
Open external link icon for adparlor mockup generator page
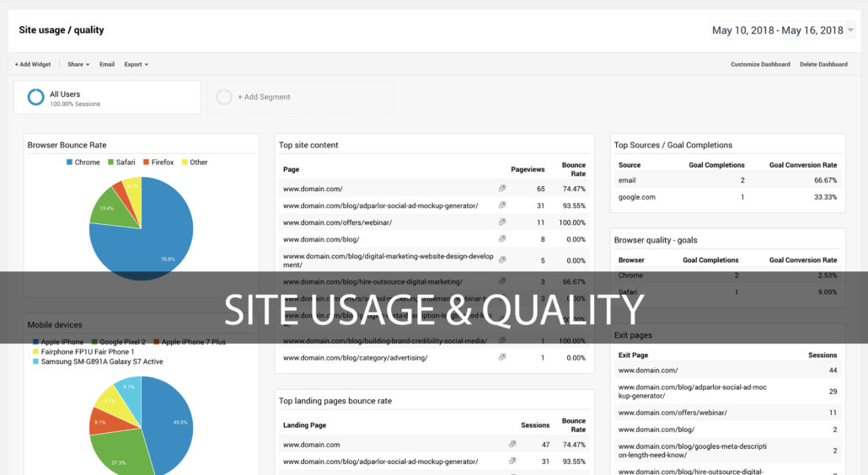point(502,205)
